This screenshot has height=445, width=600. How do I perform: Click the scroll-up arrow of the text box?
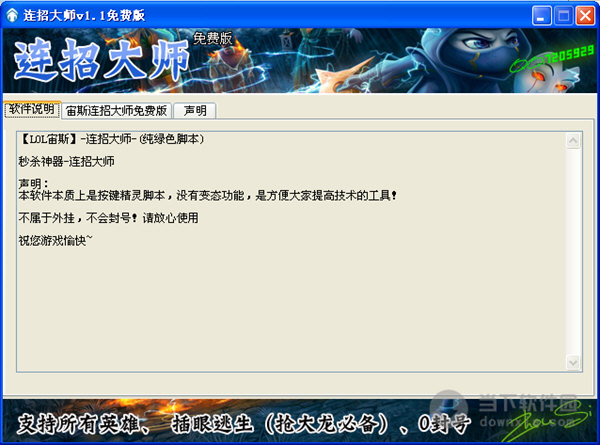pyautogui.click(x=573, y=141)
